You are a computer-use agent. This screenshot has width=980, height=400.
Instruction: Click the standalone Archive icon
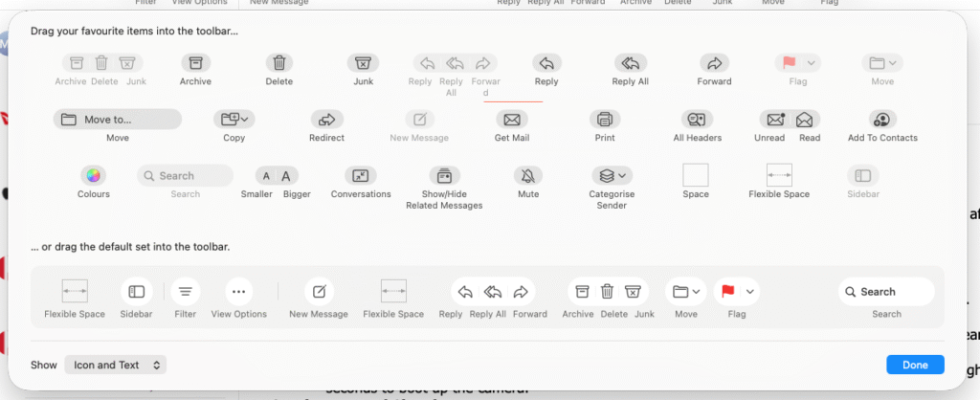click(195, 63)
